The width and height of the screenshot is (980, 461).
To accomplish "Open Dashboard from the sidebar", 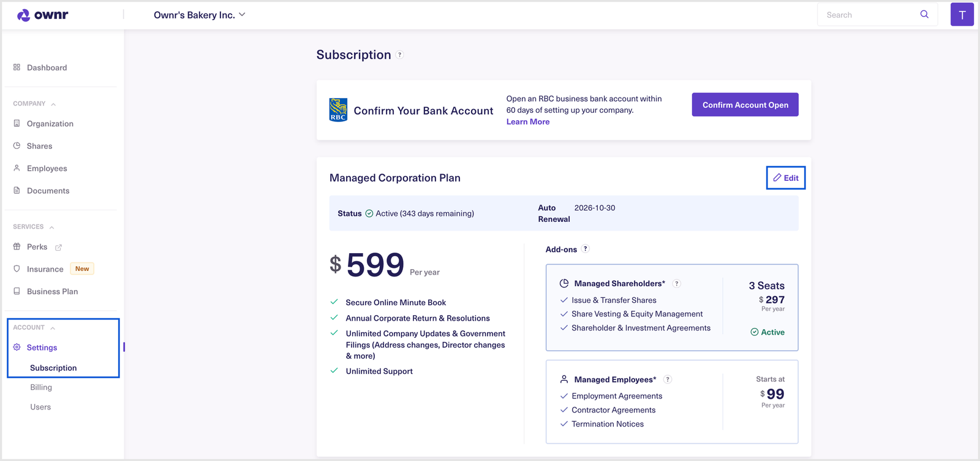I will click(47, 67).
